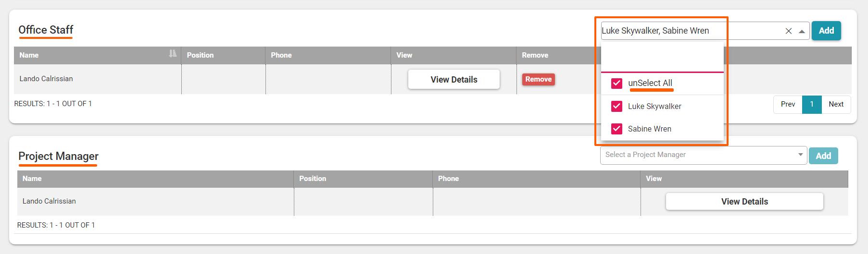
Task: Click the Position header in Office Staff table
Action: [x=201, y=55]
